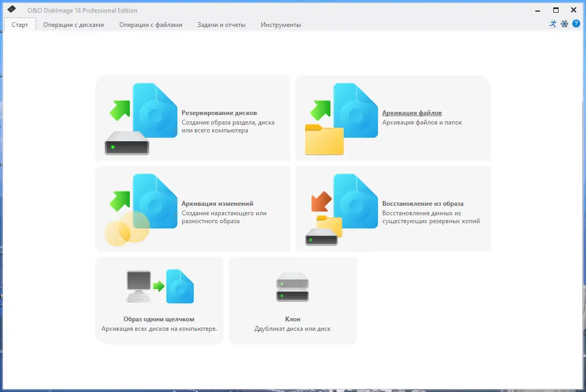
Task: Switch to the Операции с дисками tab
Action: (x=74, y=24)
